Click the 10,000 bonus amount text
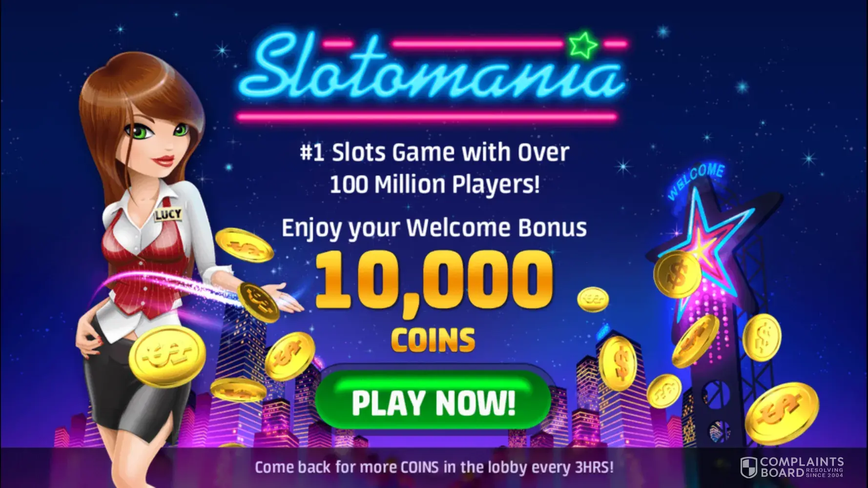 click(434, 279)
